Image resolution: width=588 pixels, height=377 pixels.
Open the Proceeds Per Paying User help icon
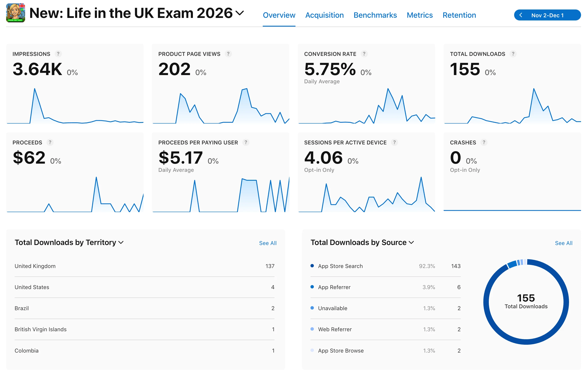(246, 142)
